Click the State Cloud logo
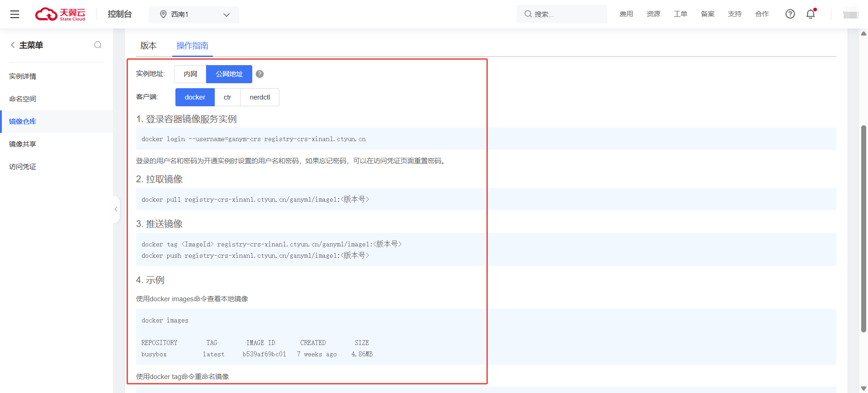Viewport: 868px width, 393px height. [60, 14]
